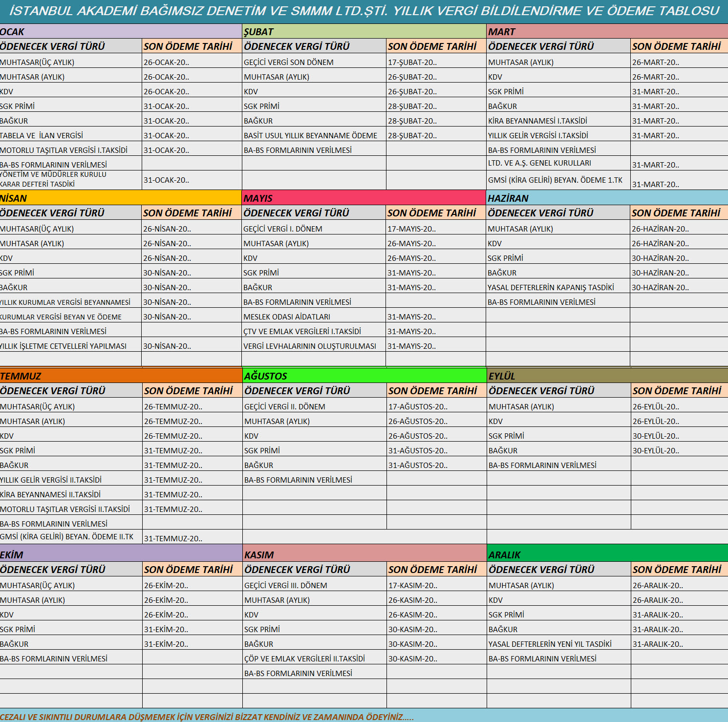Click 'MOTORLU TAŞITLAR VERGİSİ II.TAKSİDİ' cell
Screen dimensions: 728x722
[71, 509]
